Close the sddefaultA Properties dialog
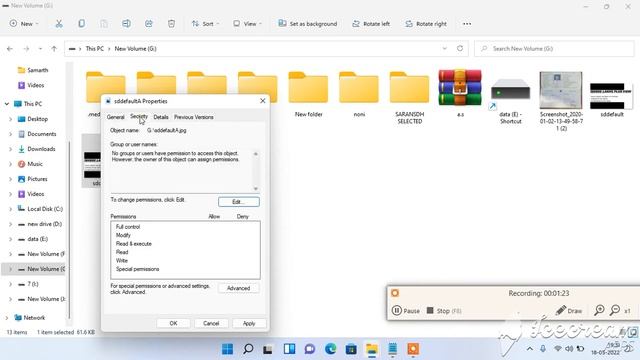Viewport: 640px width, 360px height. coord(262,101)
